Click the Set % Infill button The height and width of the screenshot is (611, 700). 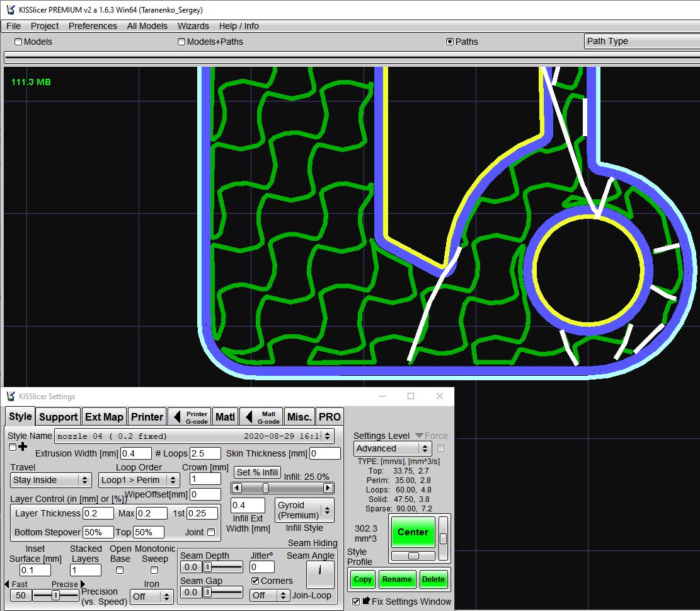tap(257, 472)
